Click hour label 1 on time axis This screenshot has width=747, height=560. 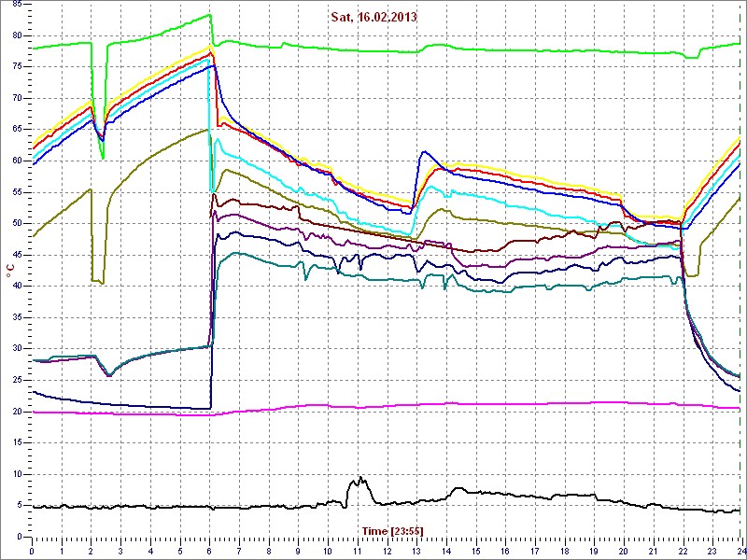tap(62, 551)
